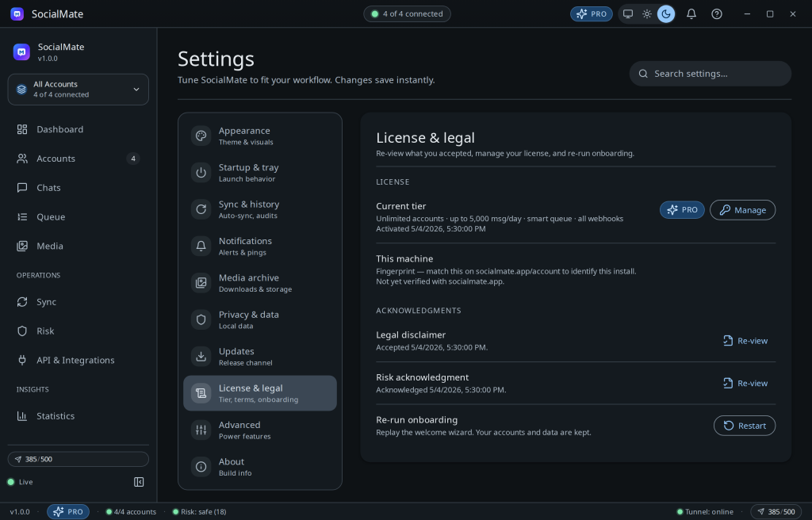Click Tunnel: online status entry
812x520 pixels.
pyautogui.click(x=705, y=512)
